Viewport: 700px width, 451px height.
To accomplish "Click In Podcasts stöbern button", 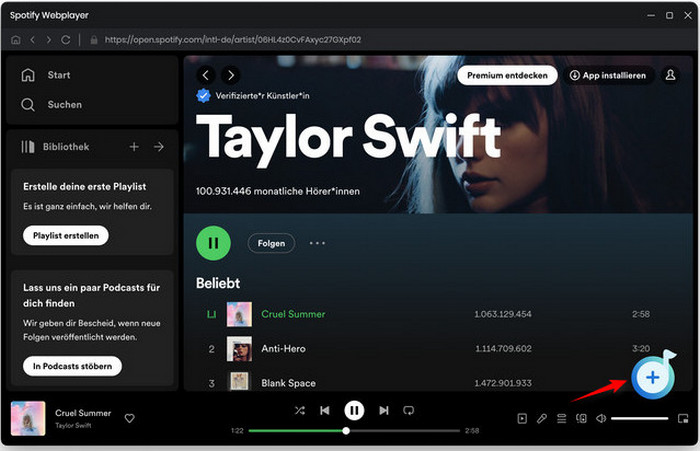I will tap(72, 366).
